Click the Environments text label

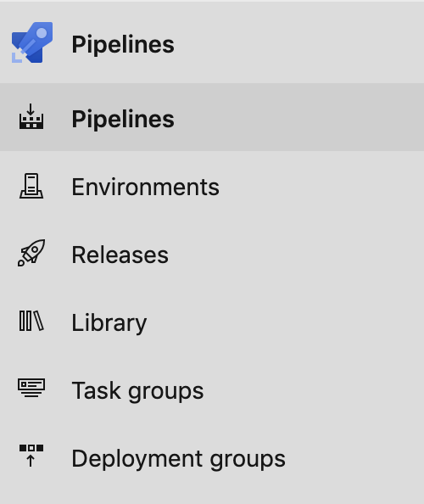point(146,187)
